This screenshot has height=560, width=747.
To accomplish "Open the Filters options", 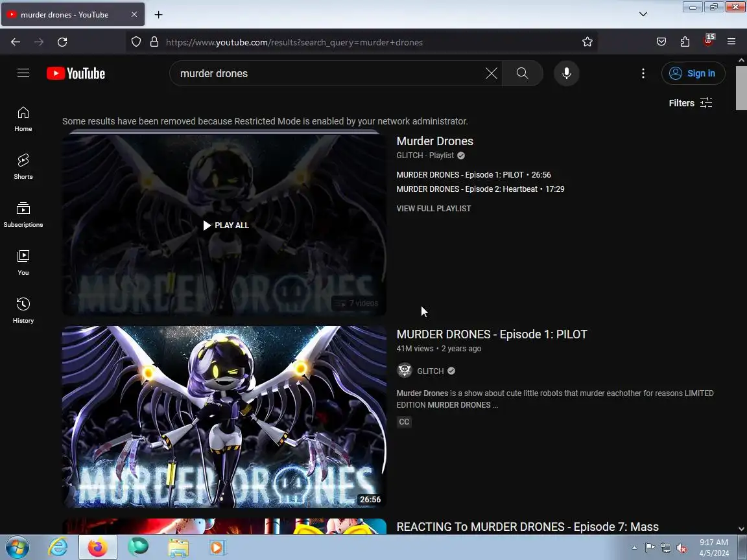I will point(691,103).
